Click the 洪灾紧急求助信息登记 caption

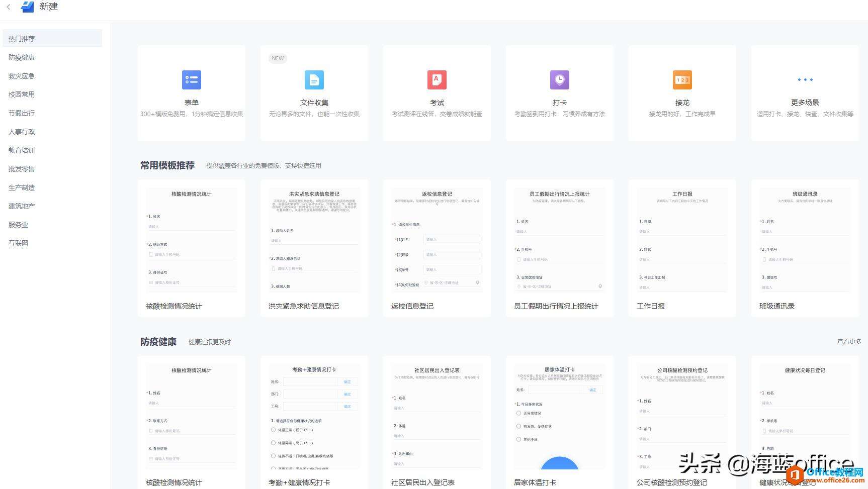coord(304,306)
